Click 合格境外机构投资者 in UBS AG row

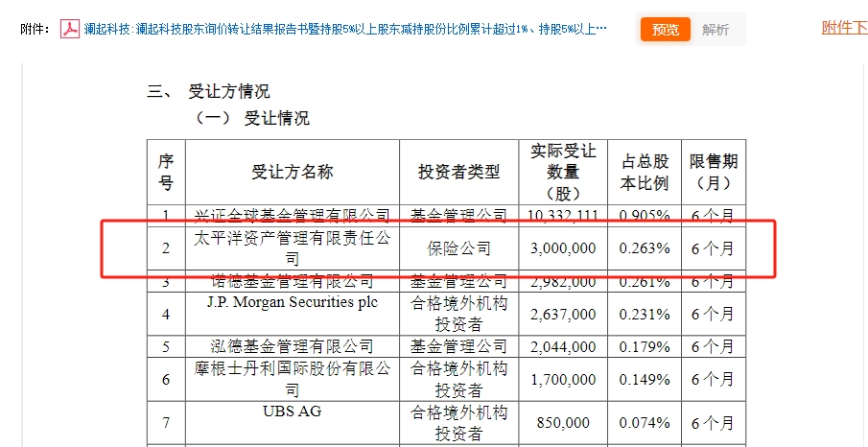pyautogui.click(x=458, y=423)
